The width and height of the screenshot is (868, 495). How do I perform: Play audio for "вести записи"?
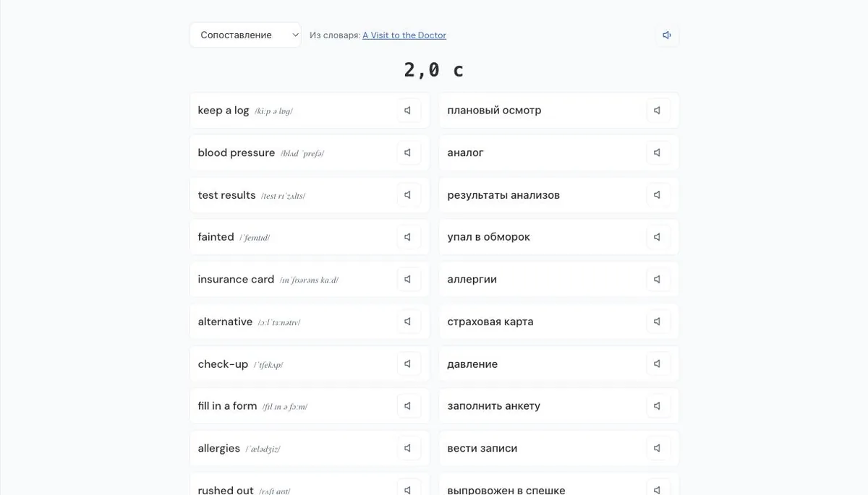[x=658, y=448]
